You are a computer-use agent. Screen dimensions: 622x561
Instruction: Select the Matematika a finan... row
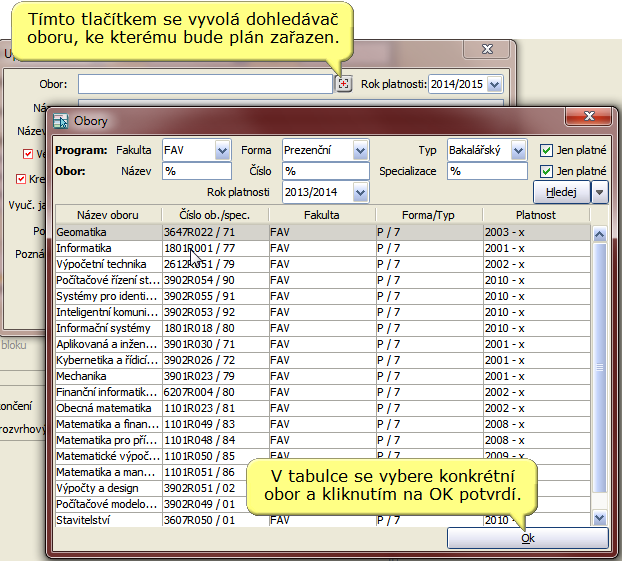click(323, 424)
